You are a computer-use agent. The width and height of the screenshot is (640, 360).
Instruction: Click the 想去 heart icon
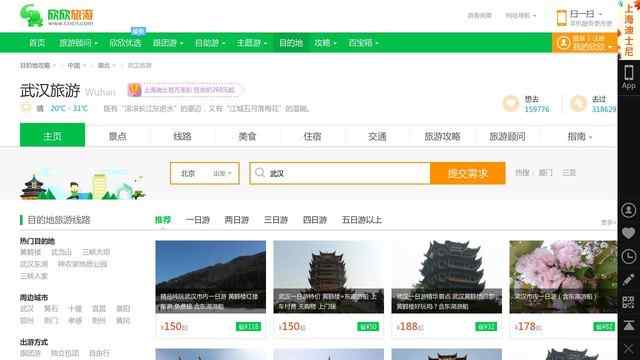(x=510, y=104)
